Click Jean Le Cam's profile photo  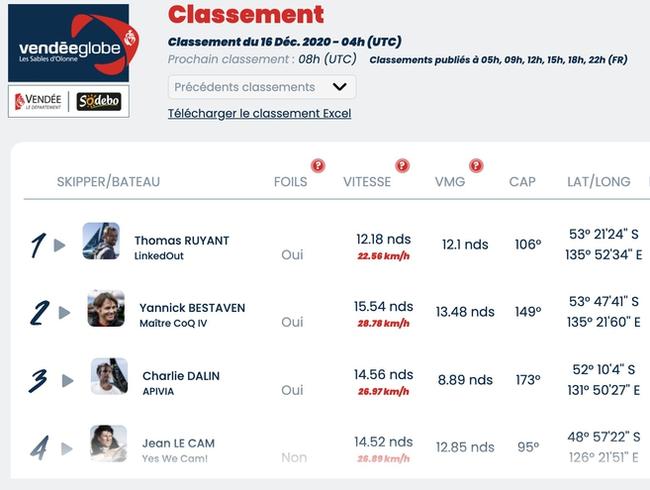(x=109, y=444)
